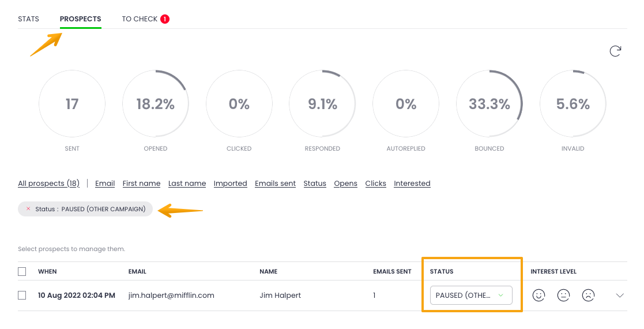The image size is (644, 329).
Task: Remove the PAUSED status filter tag
Action: click(28, 209)
